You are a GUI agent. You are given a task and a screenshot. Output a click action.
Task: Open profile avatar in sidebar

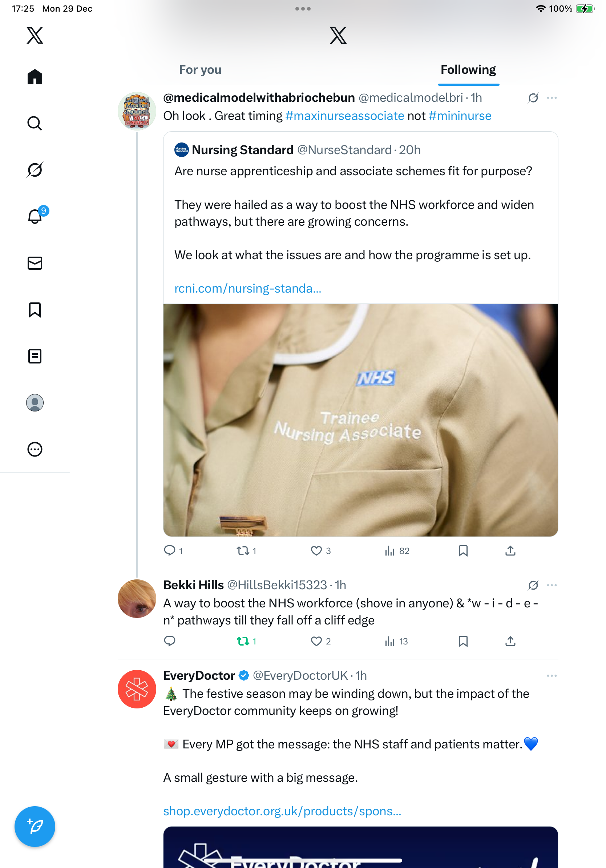coord(35,403)
